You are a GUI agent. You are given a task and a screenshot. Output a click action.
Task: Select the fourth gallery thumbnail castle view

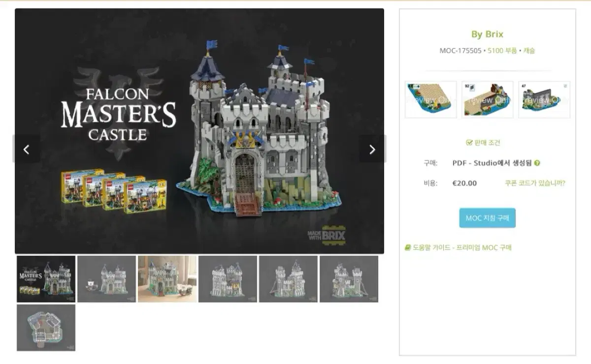click(228, 279)
